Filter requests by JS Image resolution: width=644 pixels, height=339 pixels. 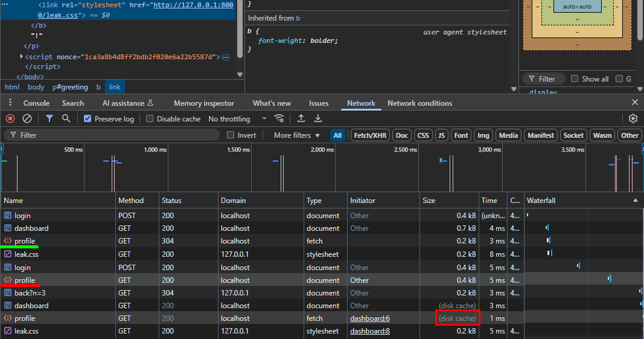point(442,135)
